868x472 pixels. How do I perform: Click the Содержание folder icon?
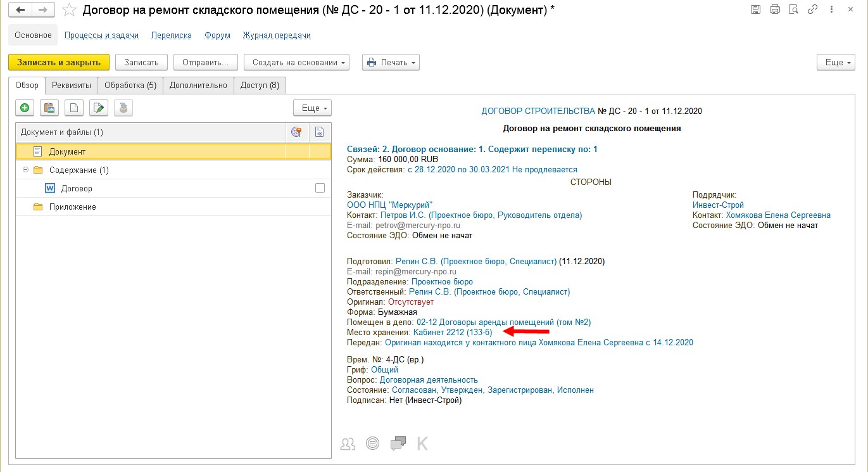click(x=38, y=170)
